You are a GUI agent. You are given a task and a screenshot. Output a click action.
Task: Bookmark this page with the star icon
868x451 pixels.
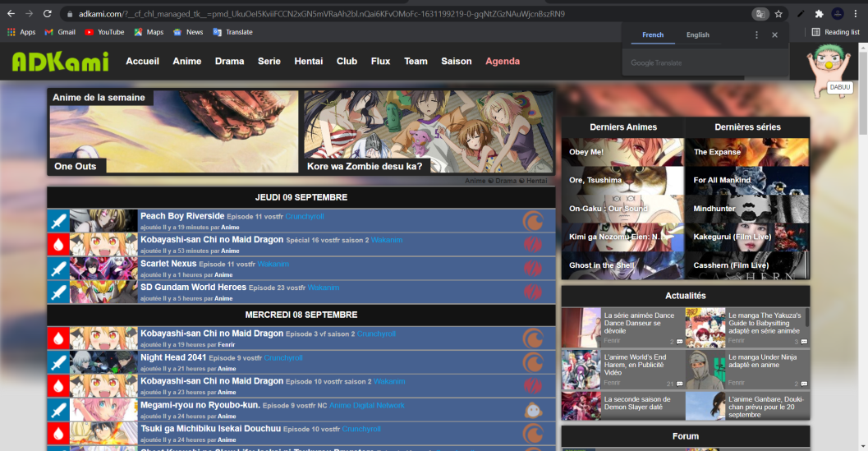[778, 14]
